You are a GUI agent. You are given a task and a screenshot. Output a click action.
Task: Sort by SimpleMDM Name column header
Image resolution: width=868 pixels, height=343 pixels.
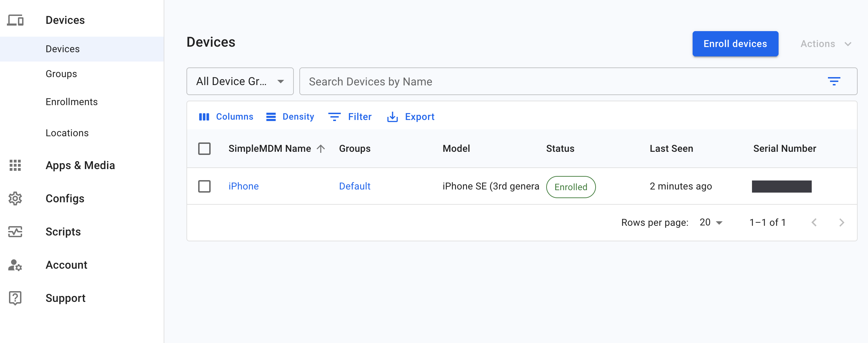pos(270,149)
